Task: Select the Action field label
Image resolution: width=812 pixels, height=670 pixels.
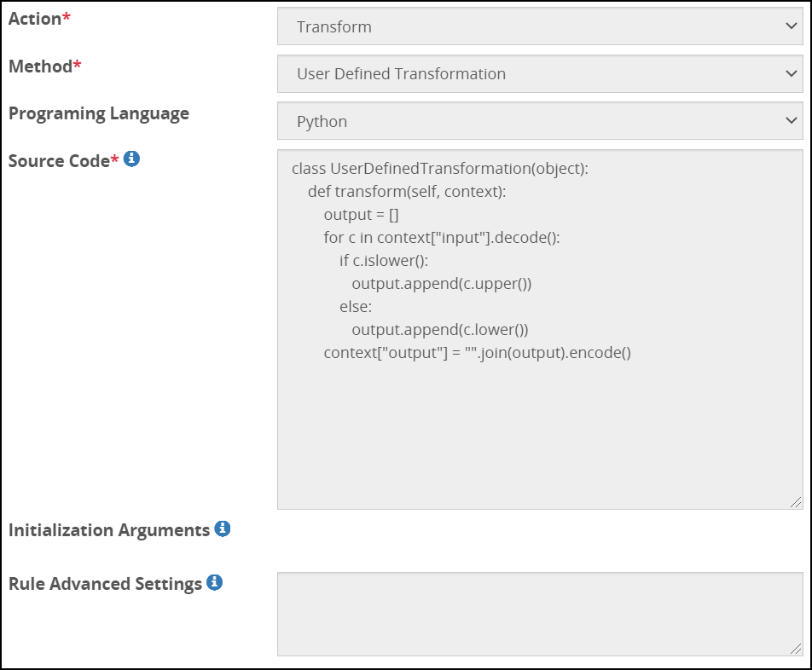Action: [x=34, y=19]
